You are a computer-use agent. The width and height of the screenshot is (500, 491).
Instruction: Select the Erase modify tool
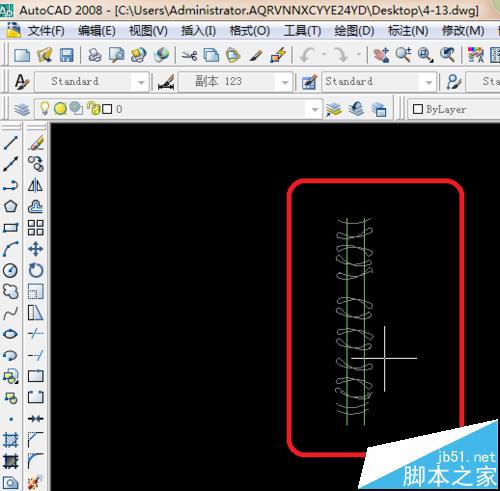pyautogui.click(x=36, y=143)
